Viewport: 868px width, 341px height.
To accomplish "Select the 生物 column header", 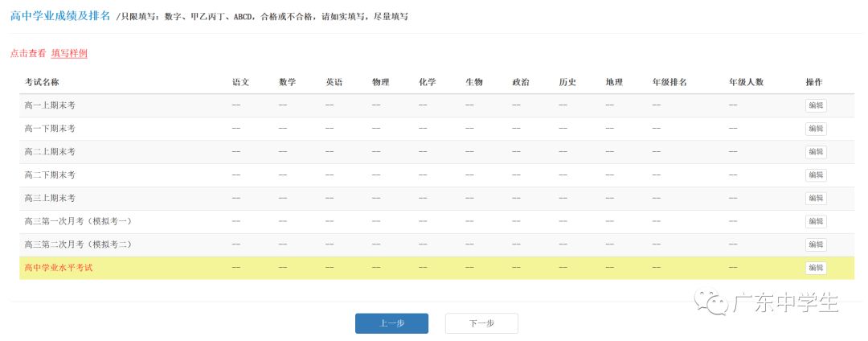I will point(474,83).
